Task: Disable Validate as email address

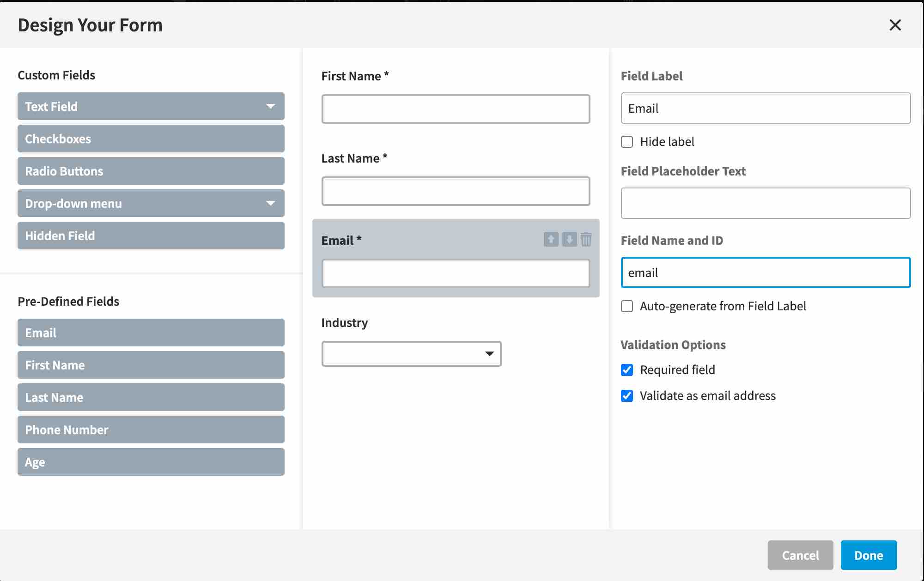Action: (x=627, y=396)
